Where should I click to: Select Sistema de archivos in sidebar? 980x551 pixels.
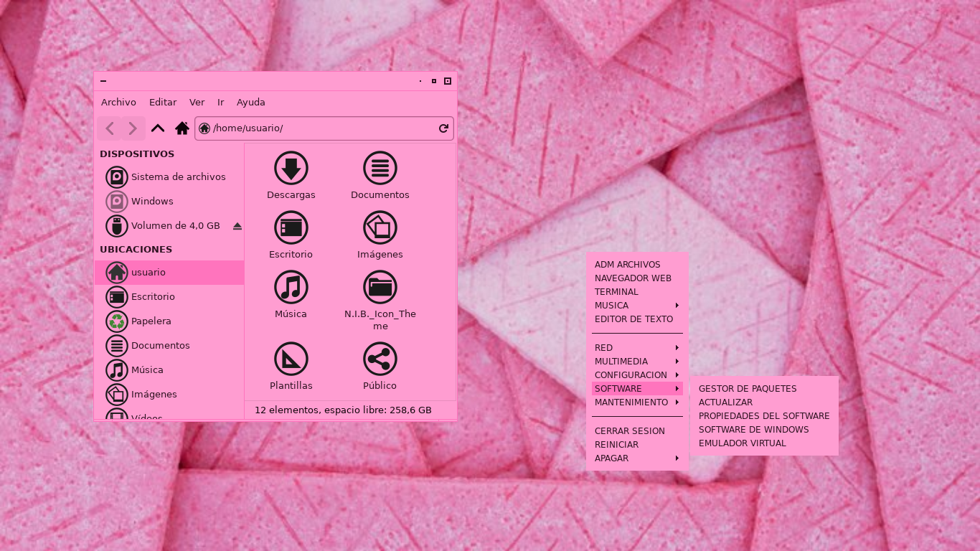(169, 177)
